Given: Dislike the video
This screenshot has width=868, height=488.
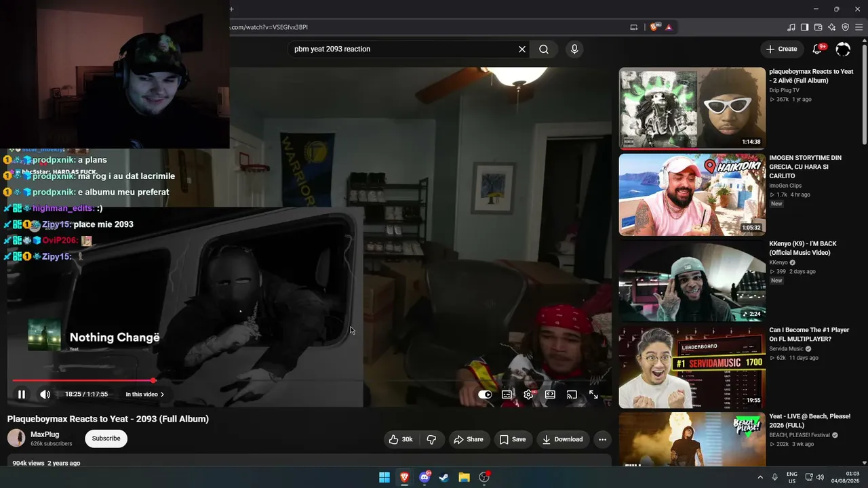Looking at the screenshot, I should [431, 439].
